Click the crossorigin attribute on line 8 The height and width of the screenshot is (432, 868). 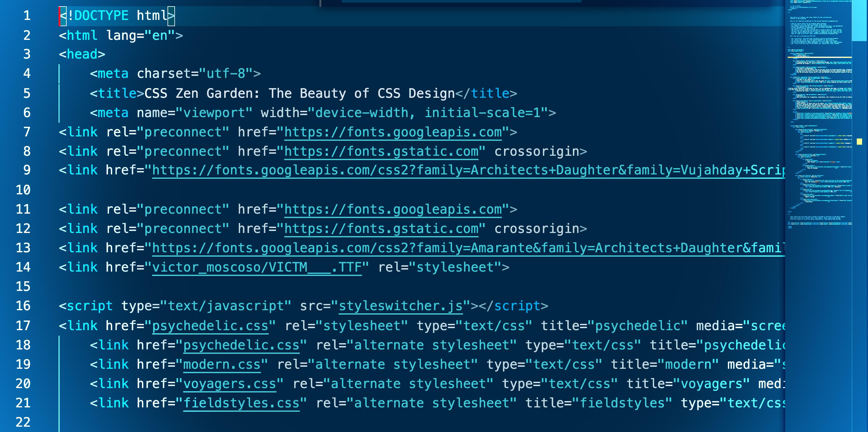pos(537,151)
